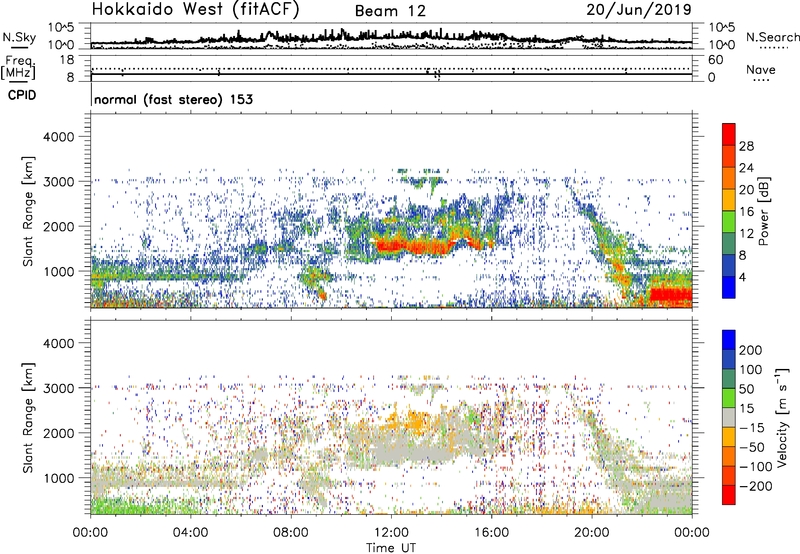This screenshot has height=554, width=800.
Task: Click the 'CPID' label
Action: (x=22, y=95)
